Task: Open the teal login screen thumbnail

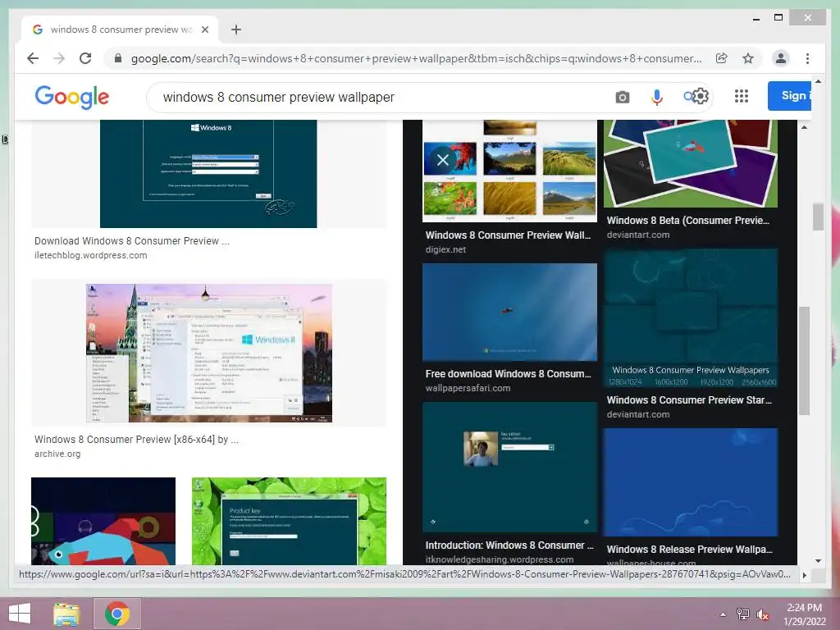Action: [x=509, y=467]
